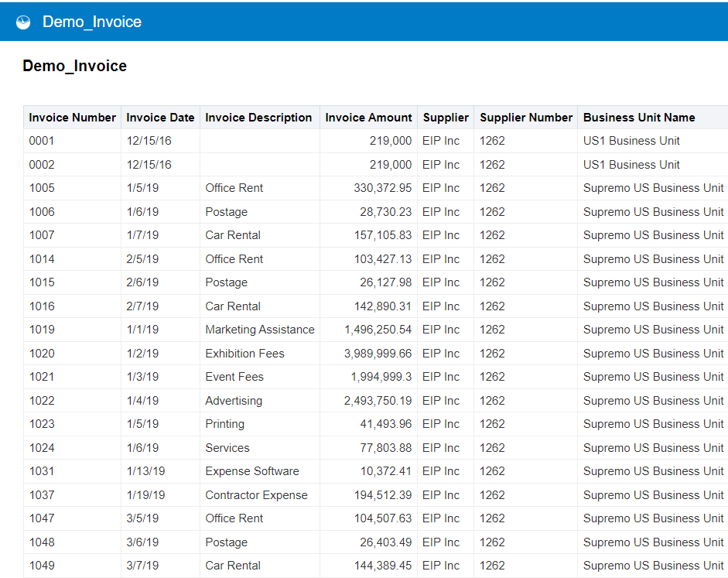The width and height of the screenshot is (728, 578).
Task: Click the Business Unit Name column header
Action: click(639, 118)
